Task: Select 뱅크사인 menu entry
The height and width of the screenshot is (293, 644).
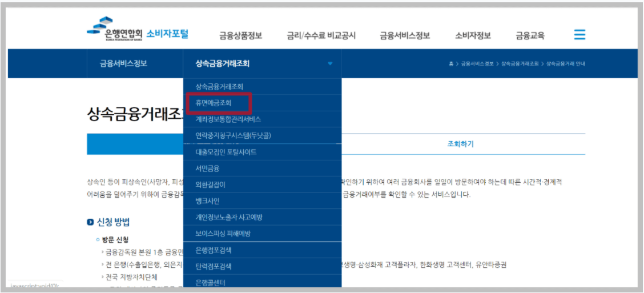Action: point(262,201)
